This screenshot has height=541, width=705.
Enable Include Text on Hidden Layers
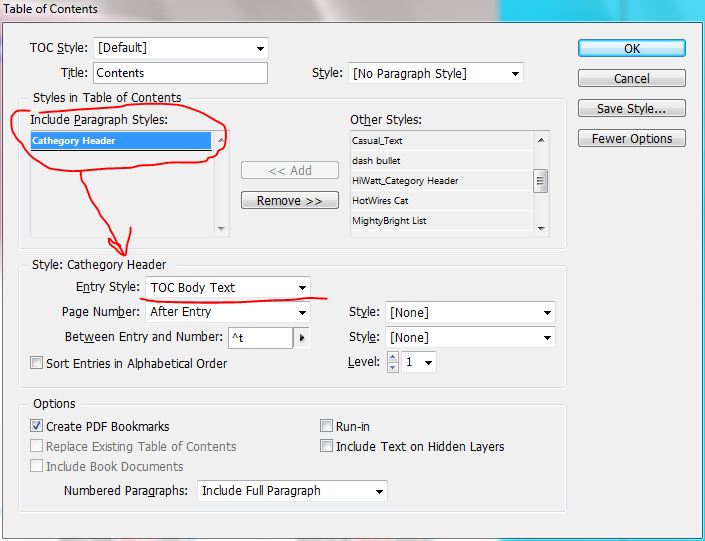(326, 446)
